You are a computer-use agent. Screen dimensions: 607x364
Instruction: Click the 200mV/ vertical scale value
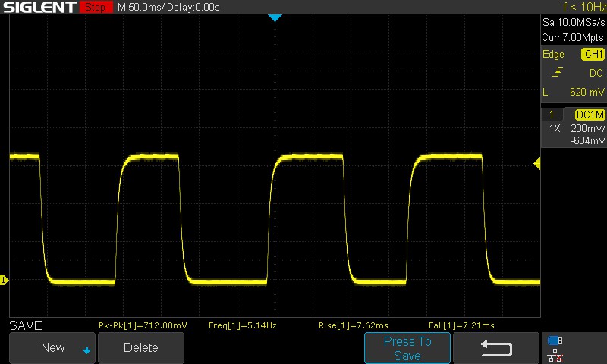tap(587, 128)
